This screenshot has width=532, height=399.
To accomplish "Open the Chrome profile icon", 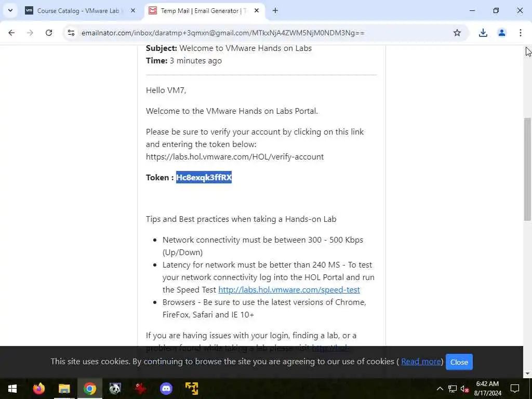I will coord(501,33).
